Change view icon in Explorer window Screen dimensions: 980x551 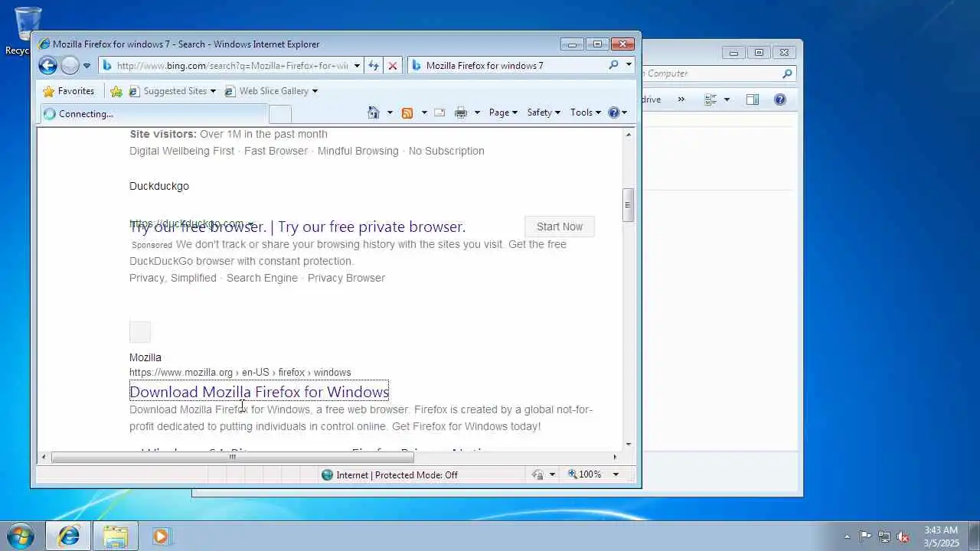[x=710, y=99]
